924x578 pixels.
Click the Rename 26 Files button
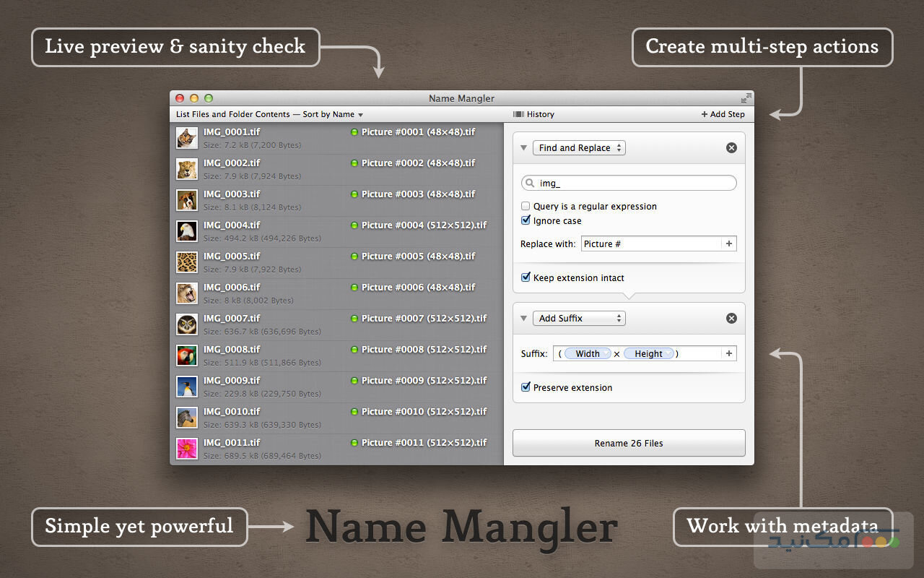point(628,443)
